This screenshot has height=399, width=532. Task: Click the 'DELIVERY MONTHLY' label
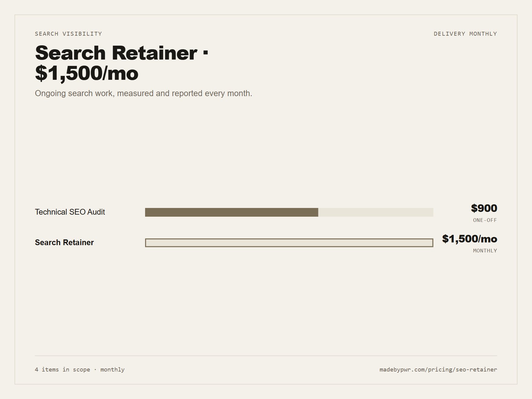pyautogui.click(x=465, y=34)
